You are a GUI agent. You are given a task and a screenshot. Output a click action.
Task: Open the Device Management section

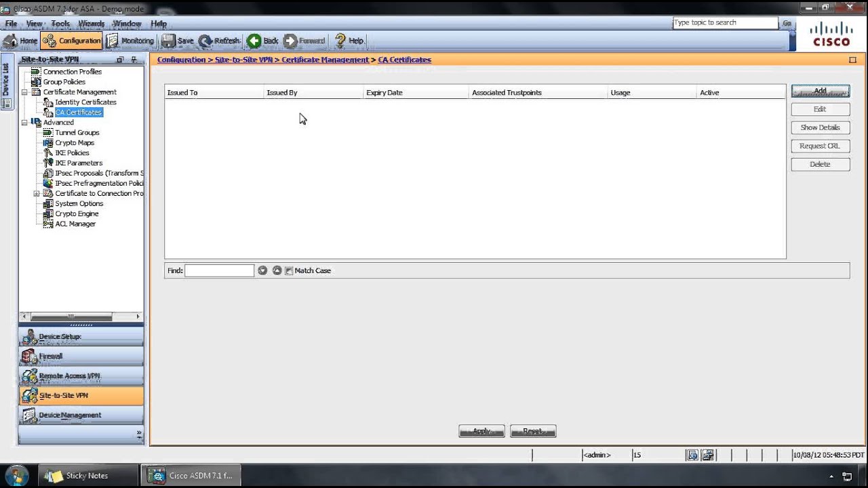(x=81, y=415)
